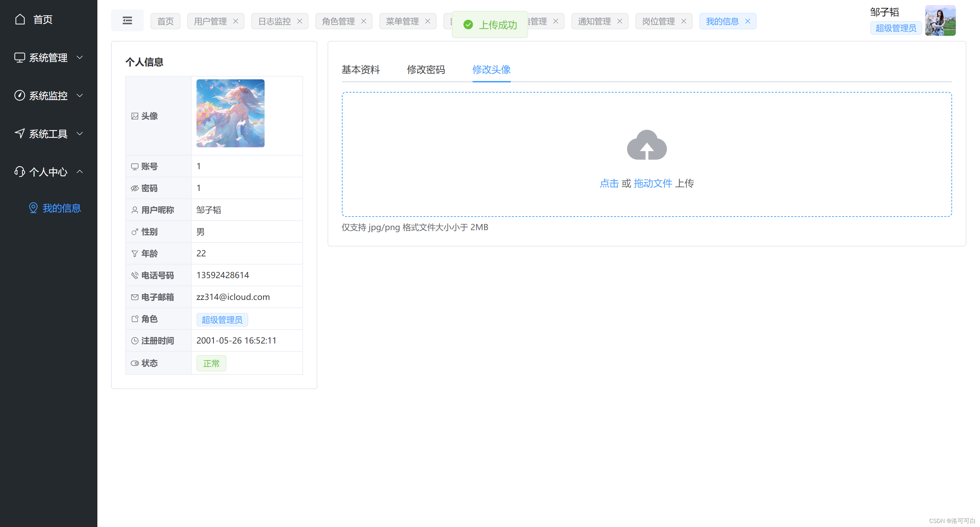Collapse the sidebar with the hamburger icon
980x527 pixels.
pos(127,20)
